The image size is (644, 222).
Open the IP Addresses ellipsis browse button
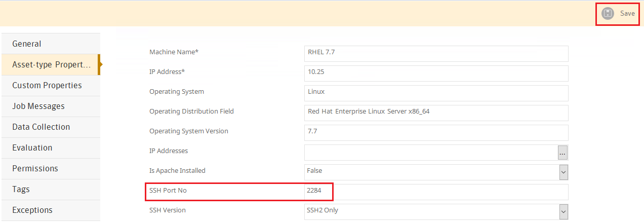563,153
